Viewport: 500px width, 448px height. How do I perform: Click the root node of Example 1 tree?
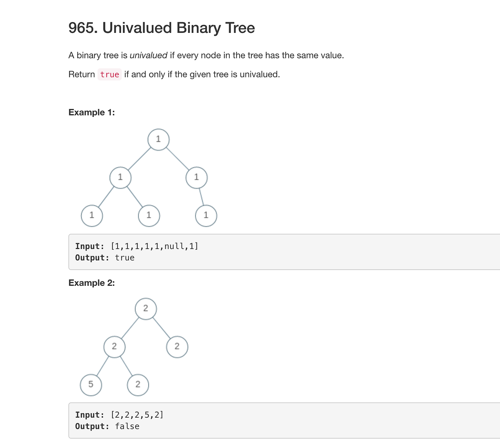pyautogui.click(x=159, y=139)
